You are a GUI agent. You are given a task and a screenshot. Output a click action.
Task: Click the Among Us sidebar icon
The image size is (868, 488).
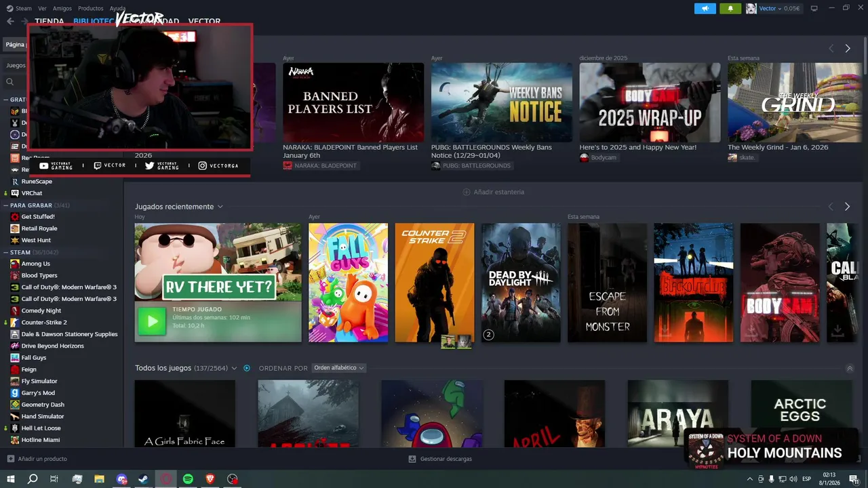point(15,264)
